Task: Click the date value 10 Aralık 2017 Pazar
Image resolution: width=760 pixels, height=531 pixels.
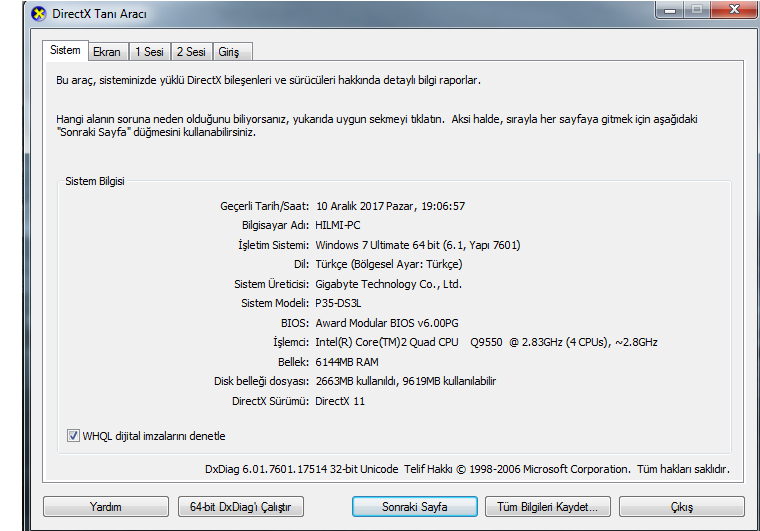Action: click(x=366, y=206)
